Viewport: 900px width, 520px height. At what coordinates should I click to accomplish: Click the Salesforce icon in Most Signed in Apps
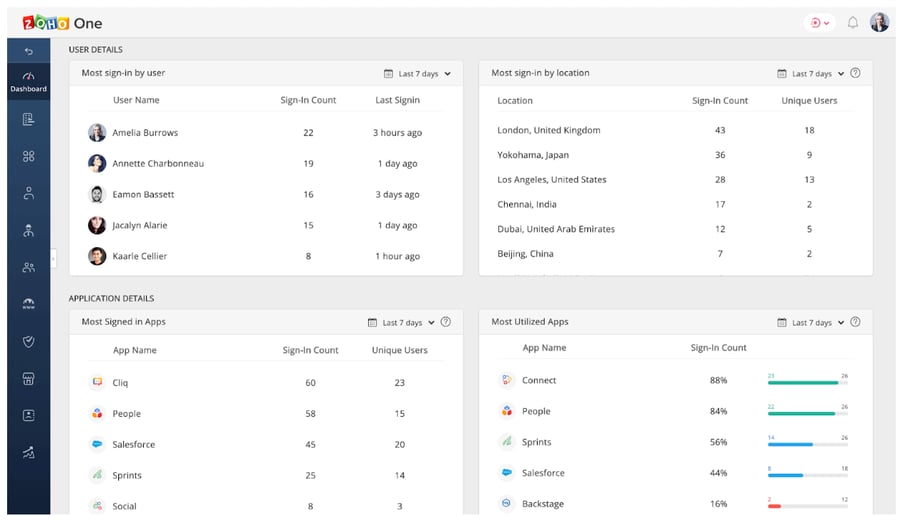97,444
